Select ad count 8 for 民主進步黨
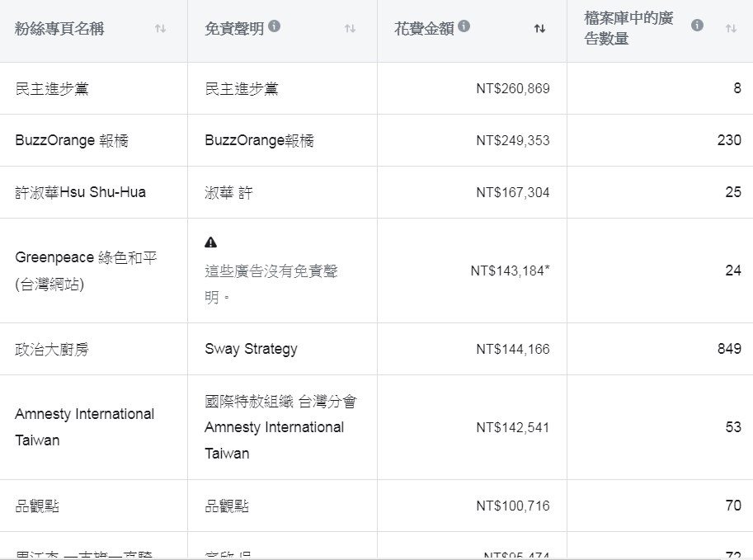 [737, 88]
